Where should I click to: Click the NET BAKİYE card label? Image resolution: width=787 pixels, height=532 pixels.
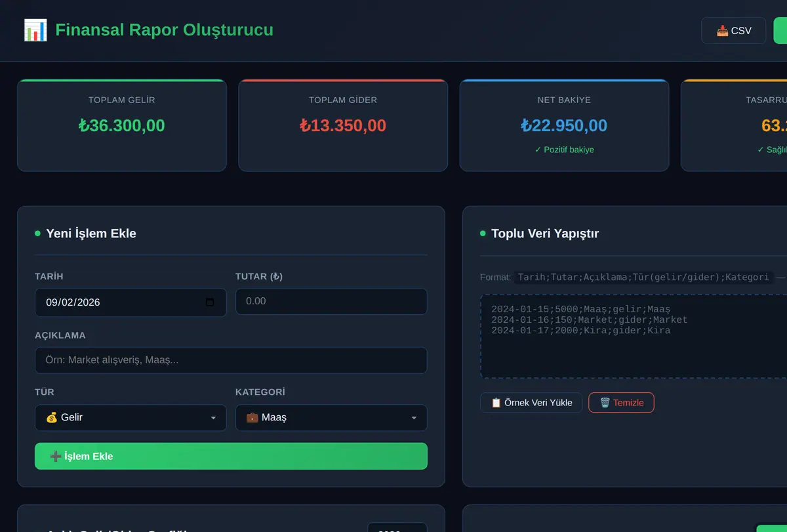click(x=564, y=100)
